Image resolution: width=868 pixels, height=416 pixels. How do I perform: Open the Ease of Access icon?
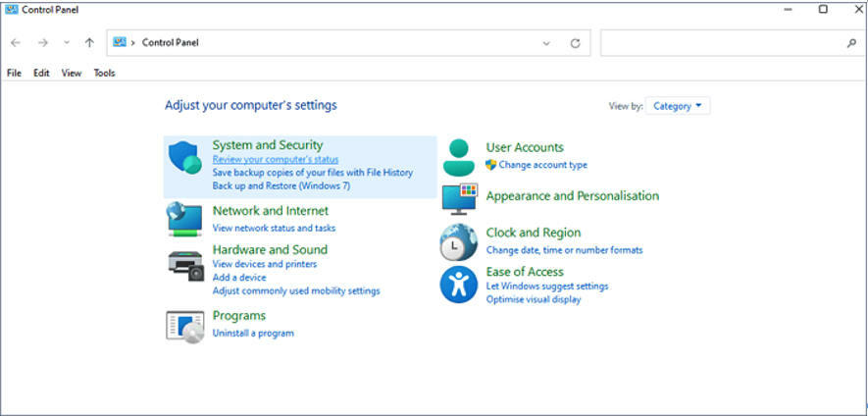[x=458, y=285]
